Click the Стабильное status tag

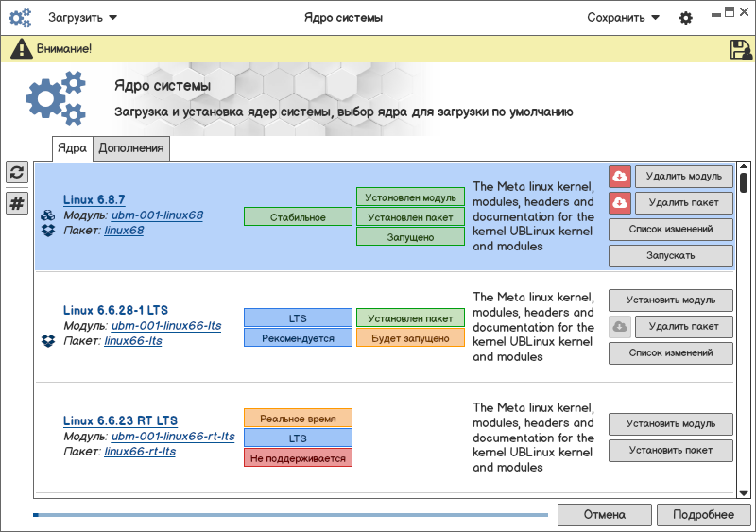pyautogui.click(x=298, y=217)
